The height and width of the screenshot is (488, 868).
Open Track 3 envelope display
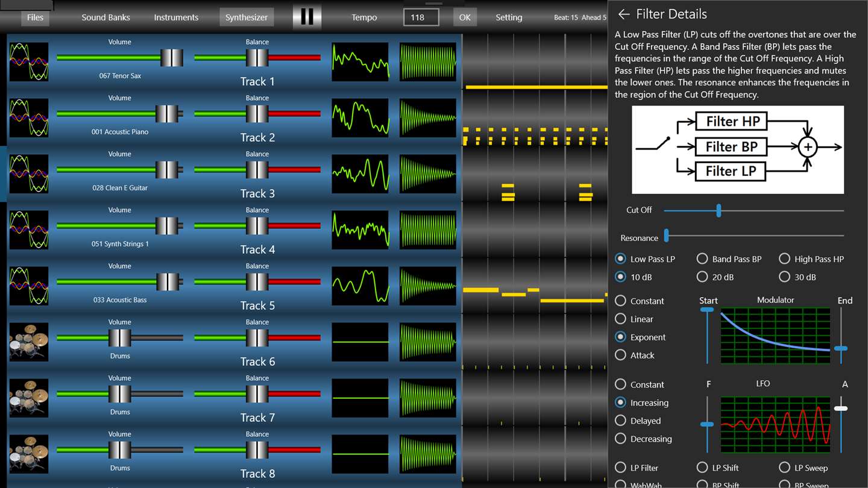tap(428, 174)
